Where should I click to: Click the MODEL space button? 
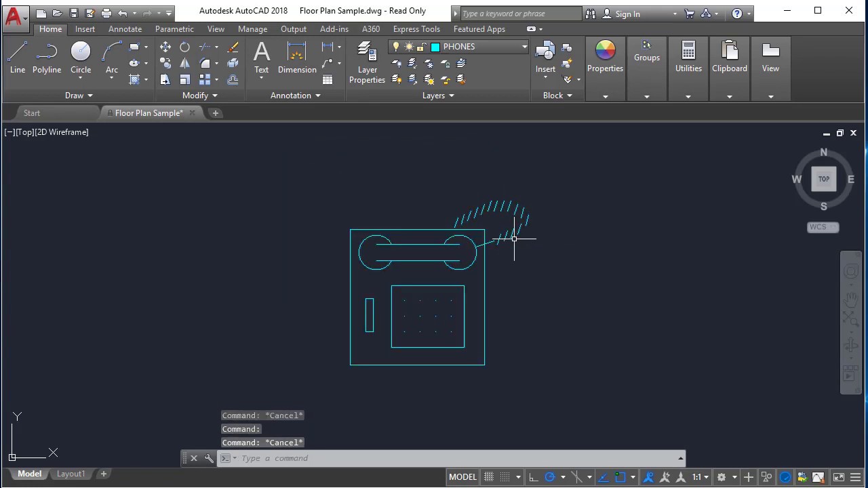click(x=462, y=477)
